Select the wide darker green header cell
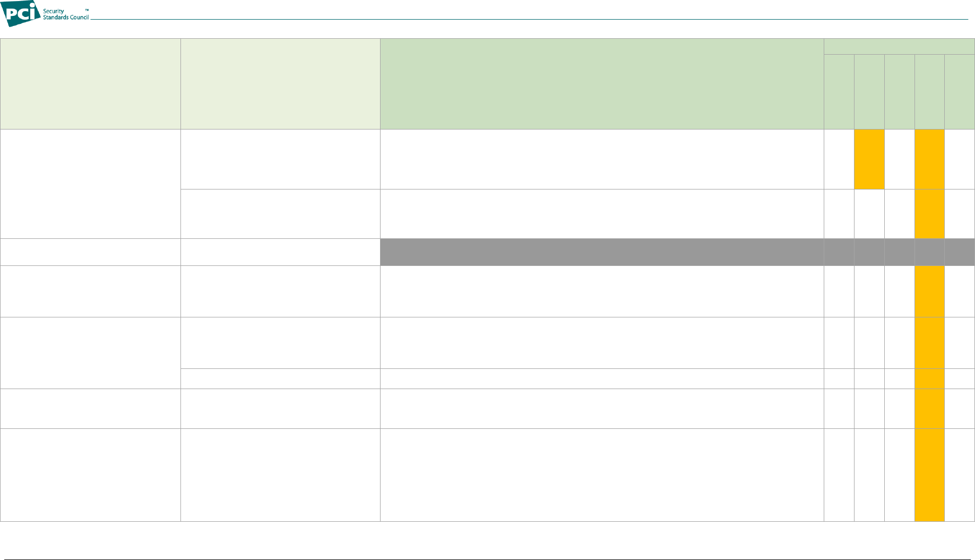The width and height of the screenshot is (975, 560). [x=602, y=84]
